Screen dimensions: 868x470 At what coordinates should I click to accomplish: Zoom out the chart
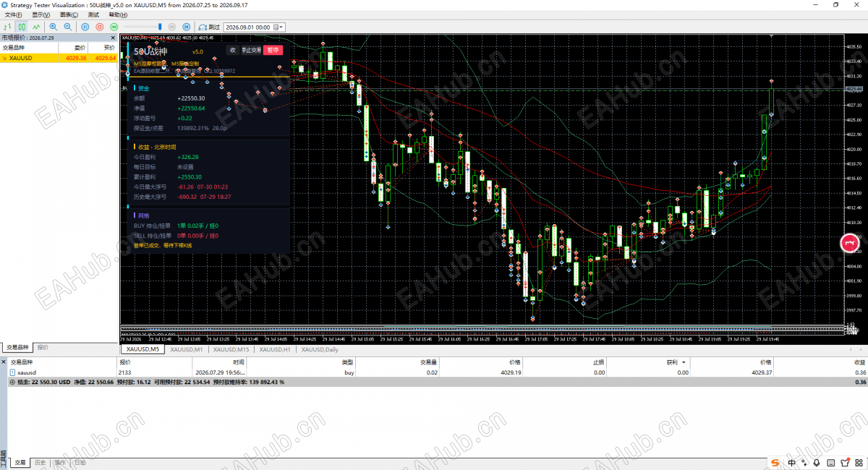pos(67,27)
